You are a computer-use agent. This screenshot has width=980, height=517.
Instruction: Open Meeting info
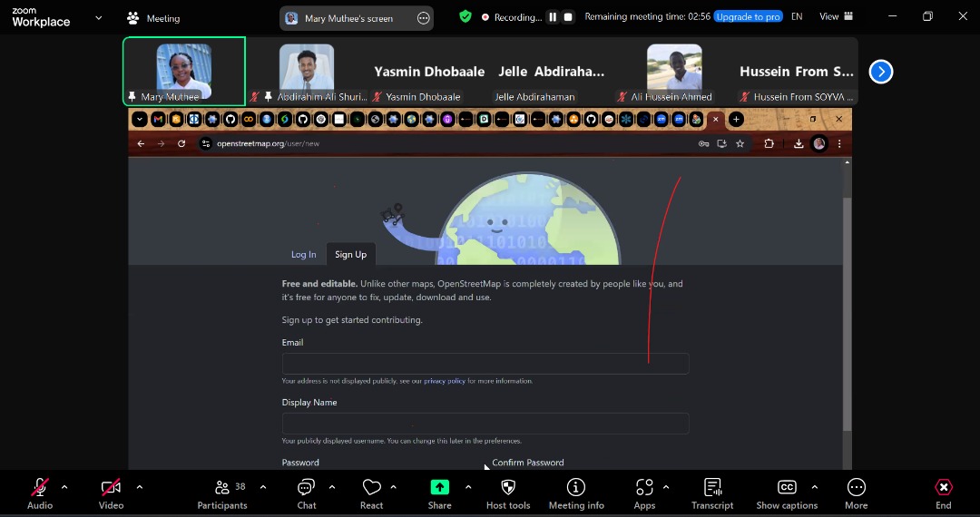coord(576,494)
